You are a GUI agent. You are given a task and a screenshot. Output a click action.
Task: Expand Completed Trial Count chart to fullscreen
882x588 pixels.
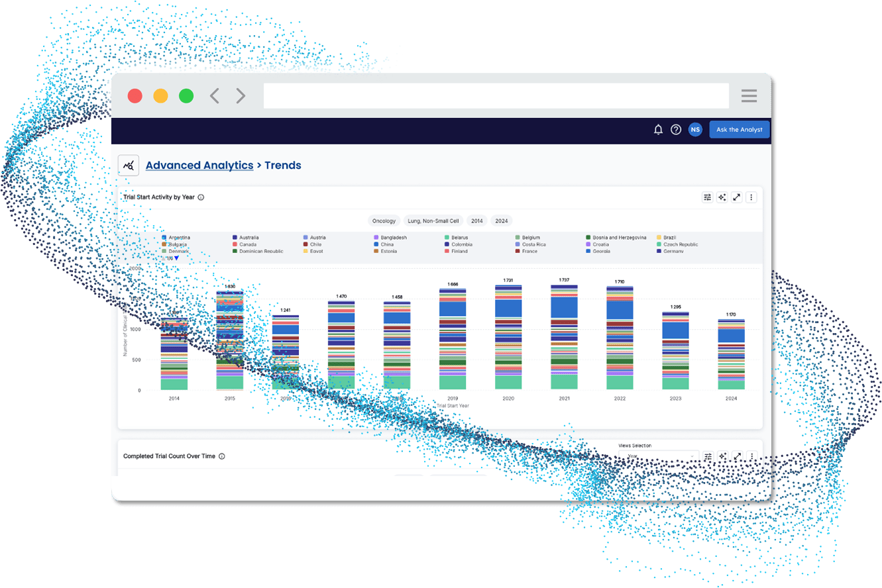point(736,456)
